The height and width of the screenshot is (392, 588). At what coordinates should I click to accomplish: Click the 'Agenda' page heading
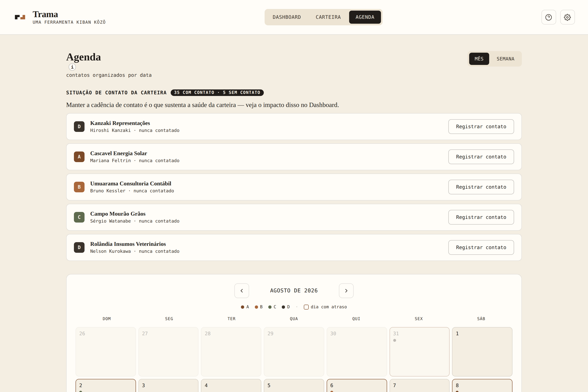84,57
